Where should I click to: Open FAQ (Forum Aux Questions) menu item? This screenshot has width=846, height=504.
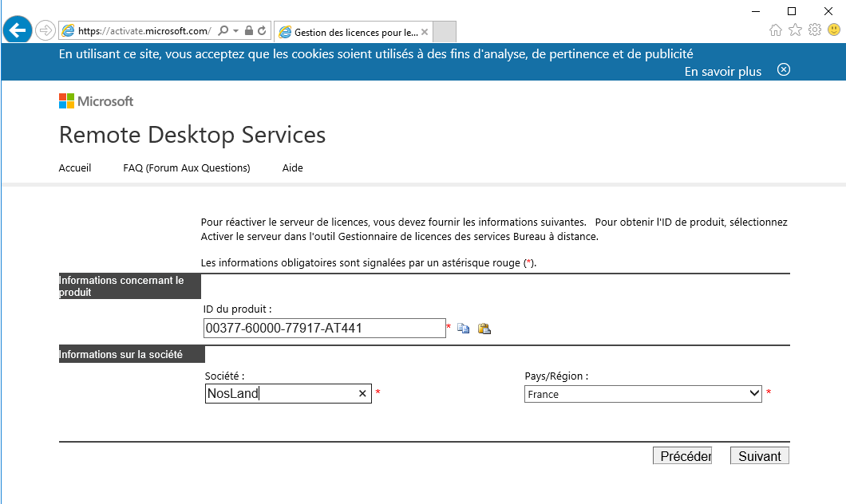[x=187, y=167]
